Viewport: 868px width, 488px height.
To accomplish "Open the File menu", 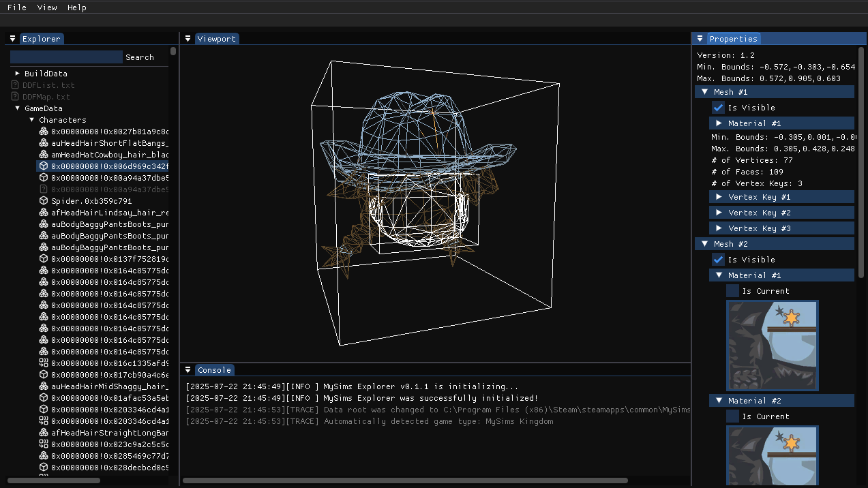I will (x=16, y=7).
